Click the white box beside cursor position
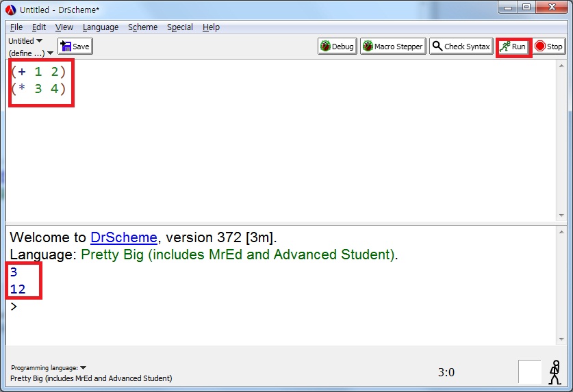This screenshot has height=392, width=573. coord(529,372)
